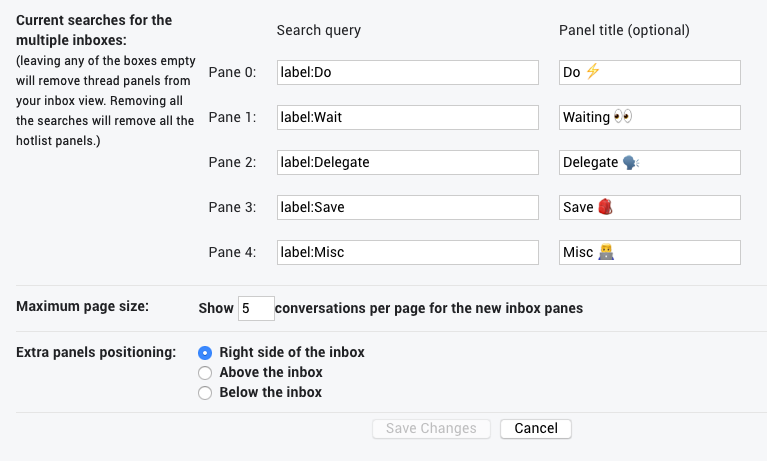The height and width of the screenshot is (461, 767).
Task: Focus the 'Delegate' panel title field
Action: [x=650, y=162]
